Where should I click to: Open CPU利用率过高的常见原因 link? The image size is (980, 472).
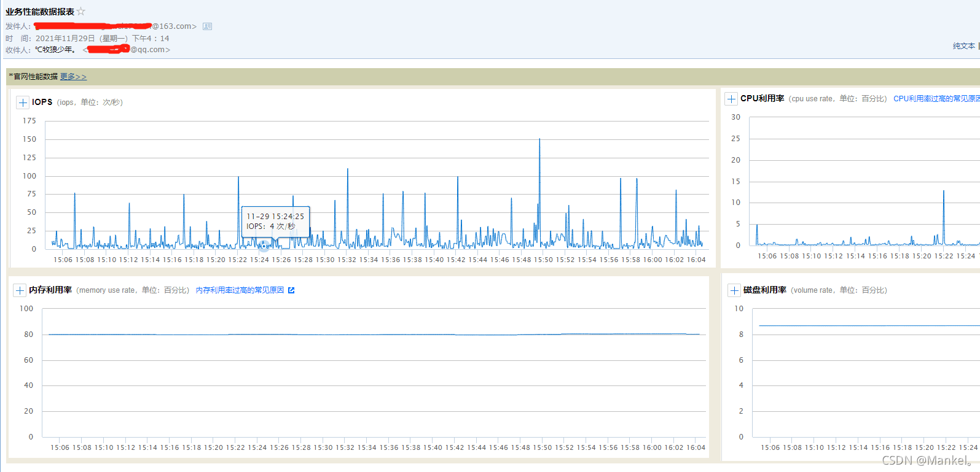pos(936,99)
